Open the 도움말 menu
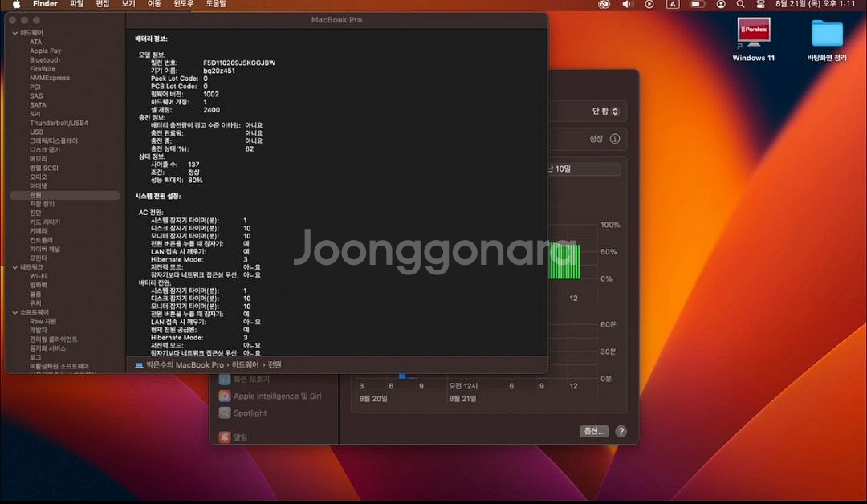 216,4
